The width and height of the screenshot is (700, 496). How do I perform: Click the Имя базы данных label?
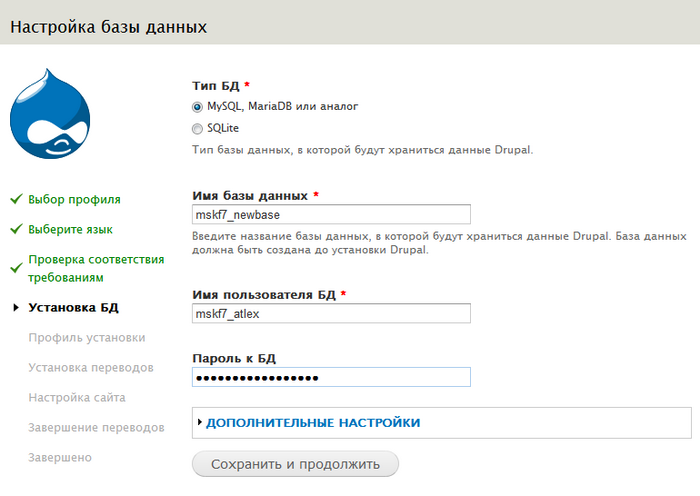250,196
